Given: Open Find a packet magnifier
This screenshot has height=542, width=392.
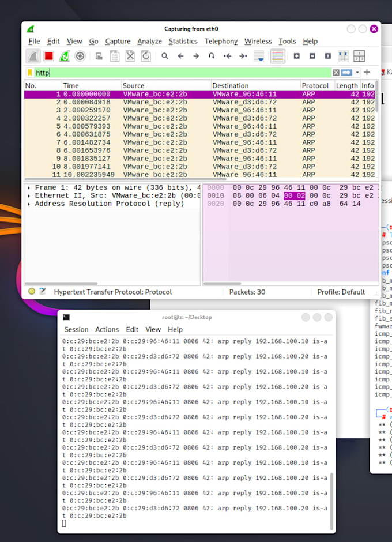Looking at the screenshot, I should coord(165,56).
